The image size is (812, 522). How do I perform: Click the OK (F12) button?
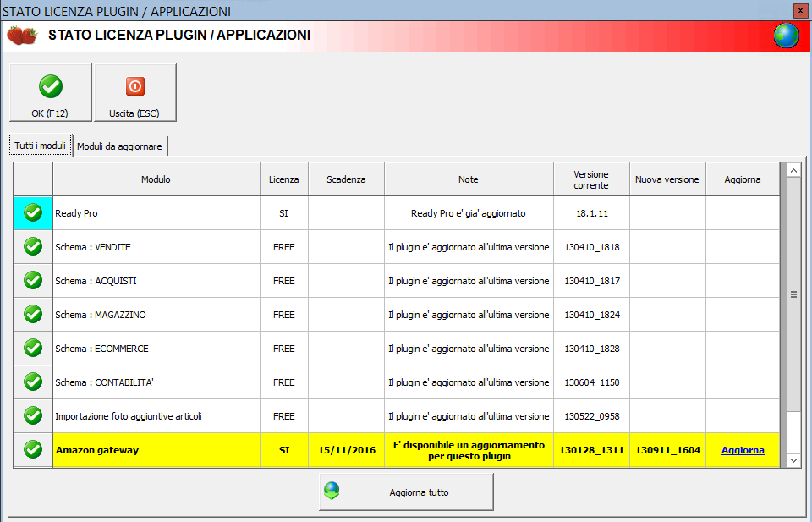(x=50, y=93)
